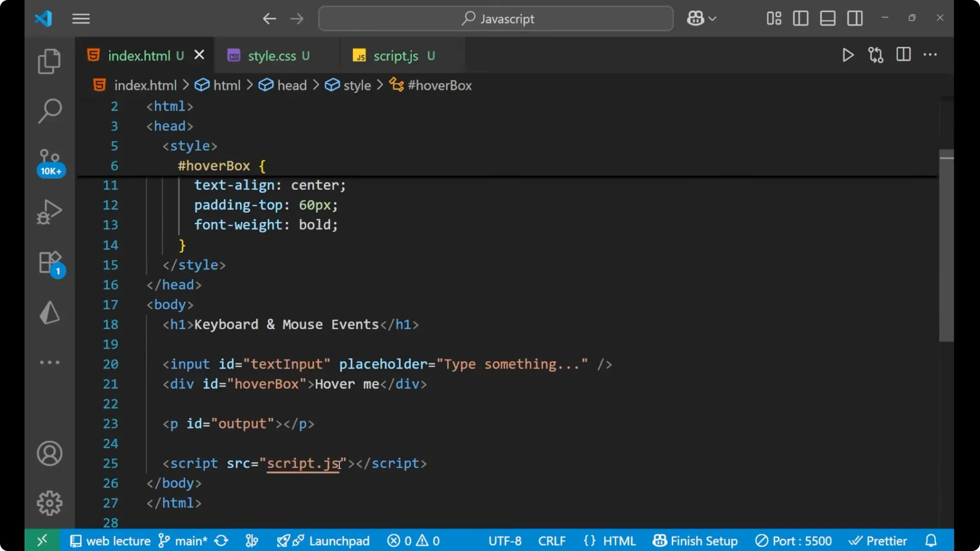Toggle the primary side bar visibility

(800, 18)
